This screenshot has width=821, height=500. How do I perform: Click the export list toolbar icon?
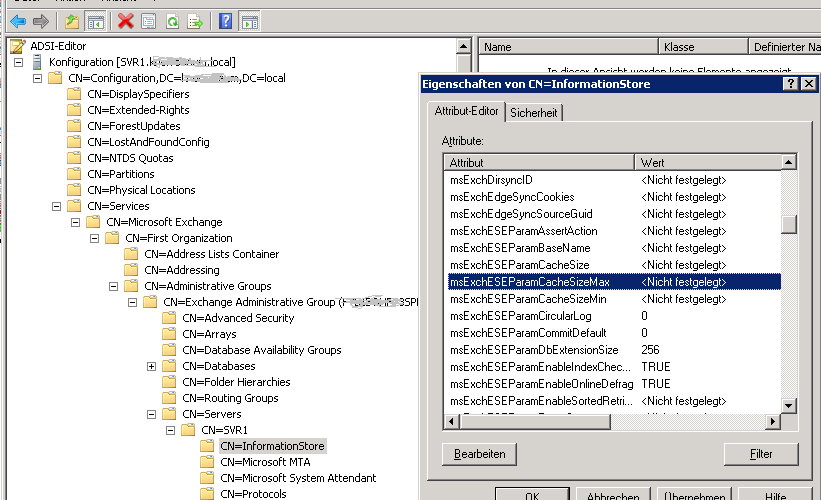point(195,21)
